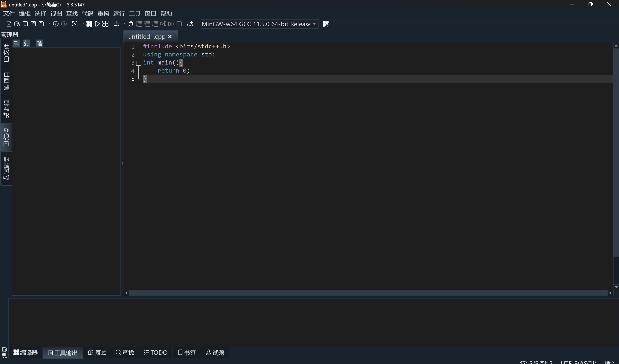The height and width of the screenshot is (364, 619).
Task: Close the untitled1.cpp tab
Action: click(170, 36)
